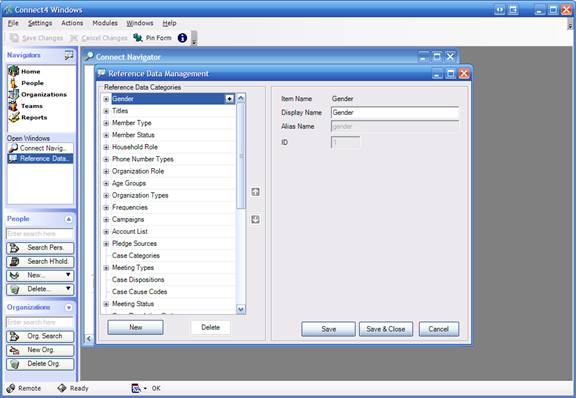The image size is (576, 398).
Task: Expand the Titles tree node
Action: coord(106,111)
